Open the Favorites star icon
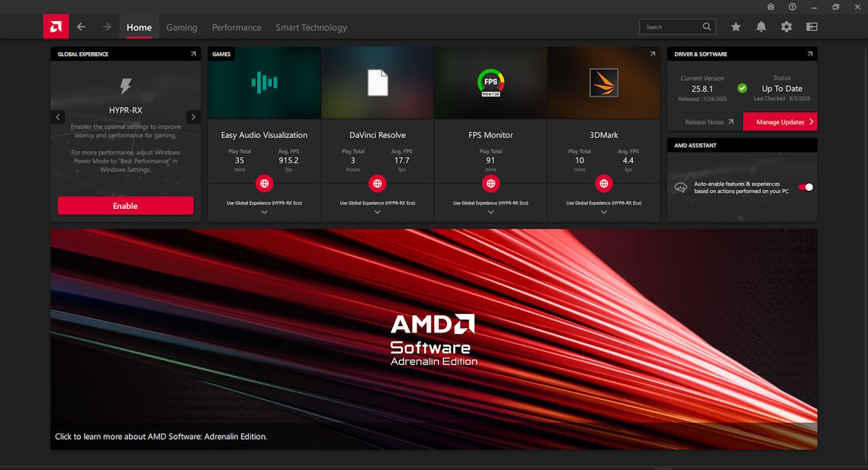This screenshot has height=470, width=868. pos(736,26)
